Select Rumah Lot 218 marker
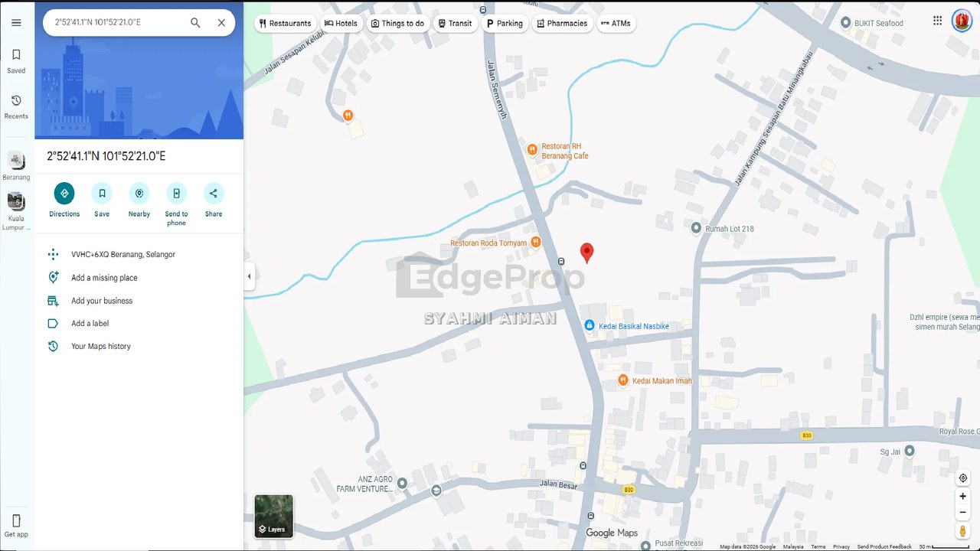 coord(696,228)
